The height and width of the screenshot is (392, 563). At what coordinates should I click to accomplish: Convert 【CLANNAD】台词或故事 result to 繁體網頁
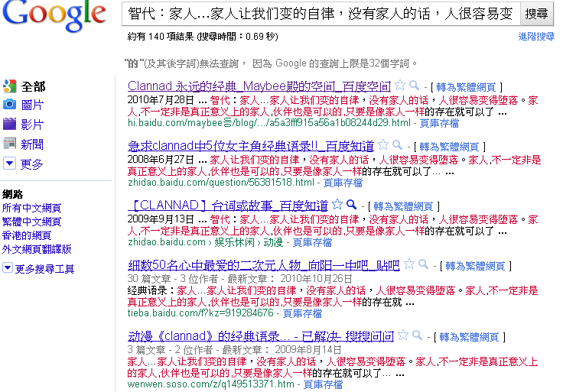403,206
